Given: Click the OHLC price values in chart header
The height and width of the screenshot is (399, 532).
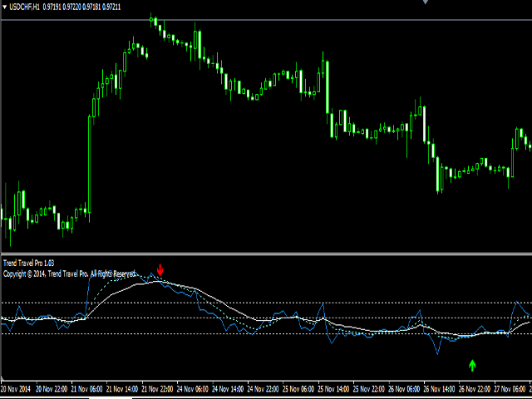Looking at the screenshot, I should coord(81,7).
